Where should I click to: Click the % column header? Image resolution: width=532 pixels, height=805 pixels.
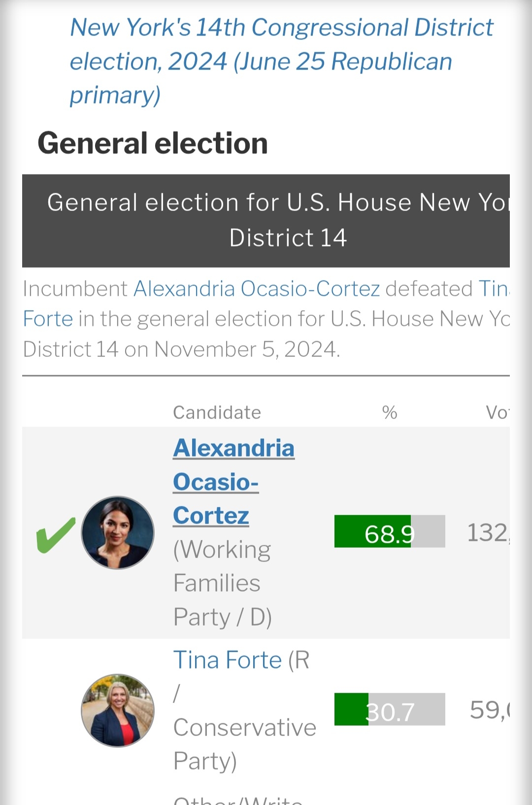click(390, 413)
